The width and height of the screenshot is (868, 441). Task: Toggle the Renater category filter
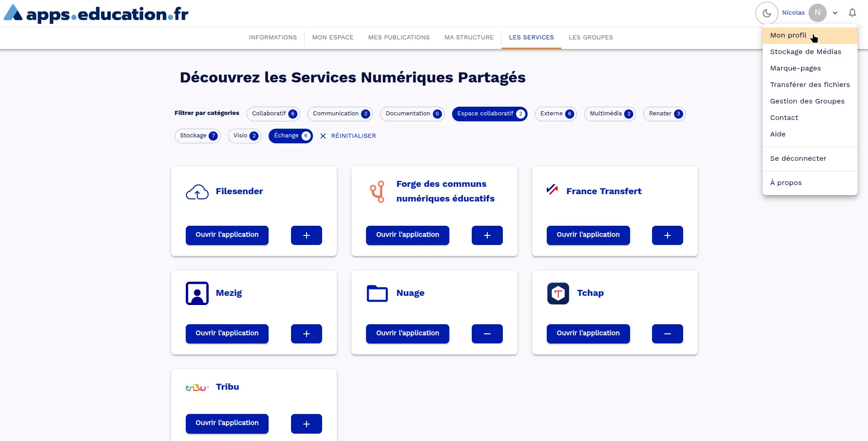coord(664,114)
